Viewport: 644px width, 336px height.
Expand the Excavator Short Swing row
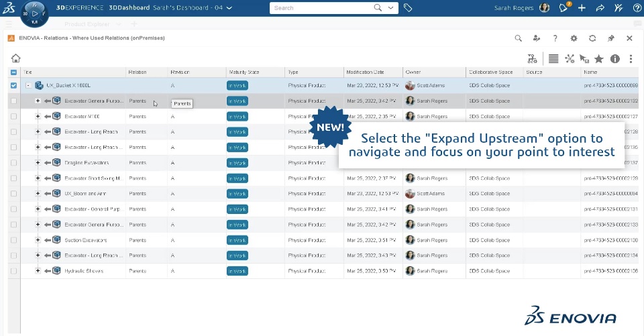click(x=38, y=178)
